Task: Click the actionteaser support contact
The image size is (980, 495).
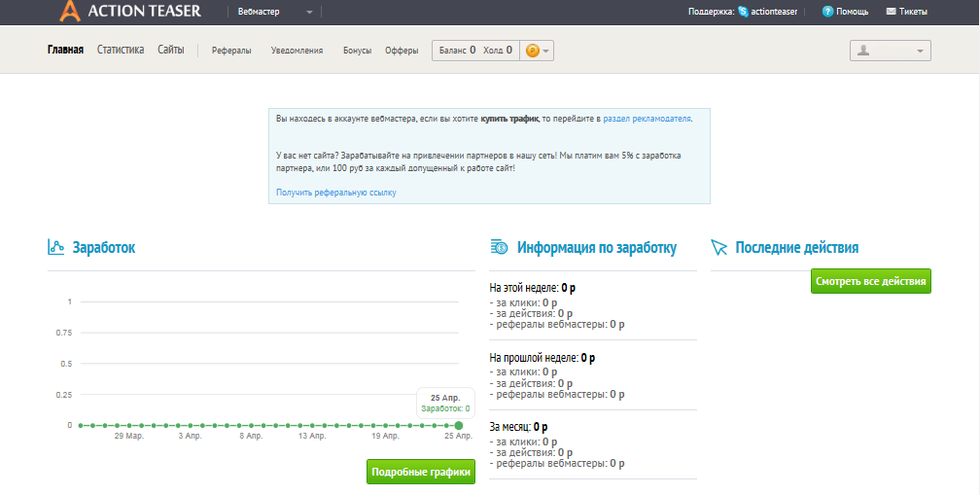Action: 774,12
